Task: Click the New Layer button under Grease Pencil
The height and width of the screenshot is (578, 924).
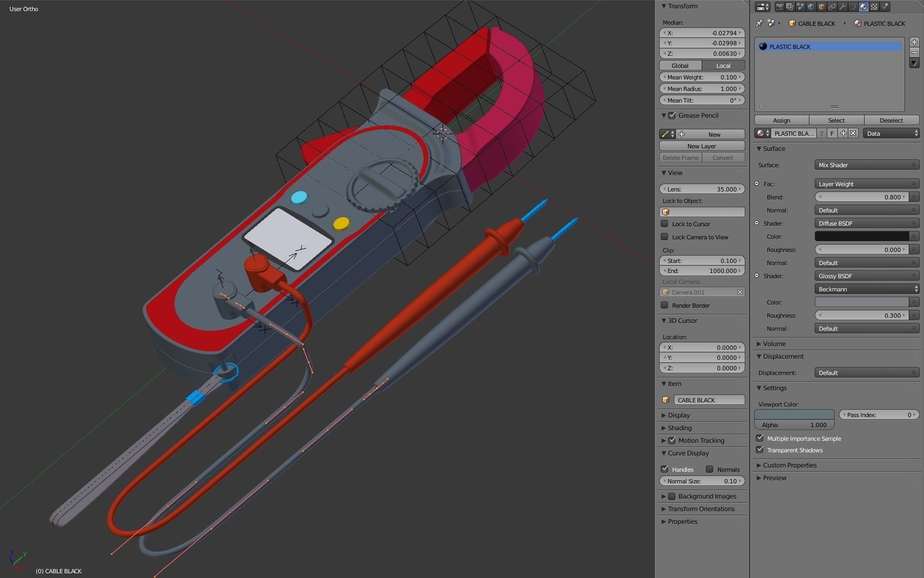Action: pyautogui.click(x=702, y=146)
